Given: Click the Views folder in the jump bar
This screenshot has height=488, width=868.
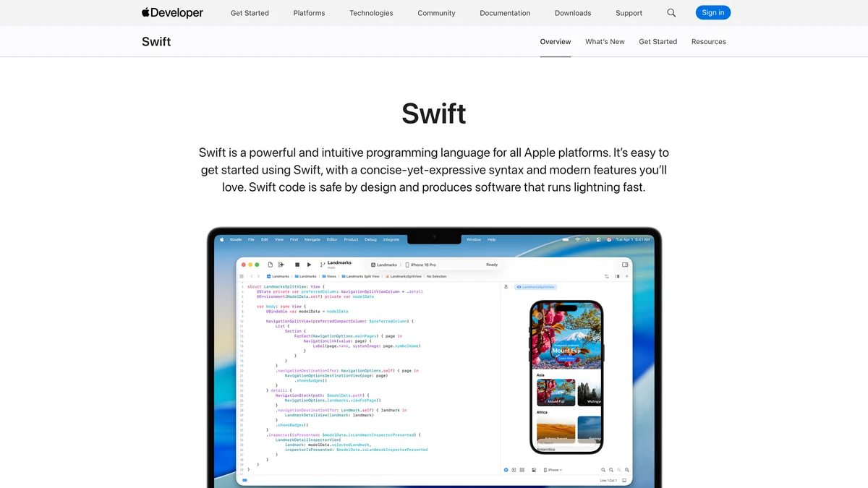Looking at the screenshot, I should (329, 276).
